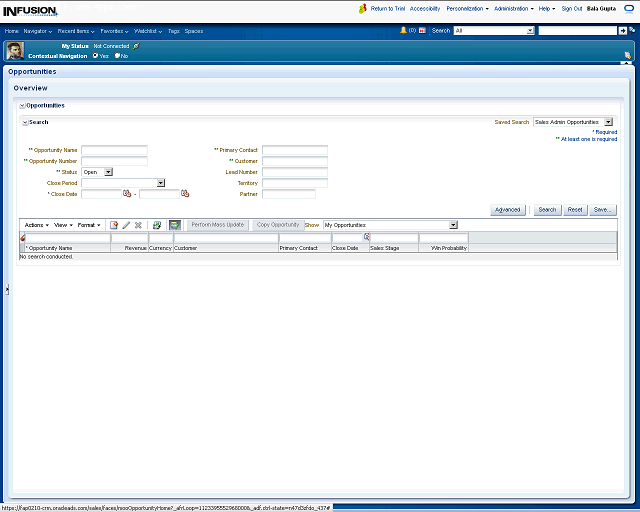
Task: Click the Edit pencil icon in table toolbar
Action: pyautogui.click(x=126, y=225)
